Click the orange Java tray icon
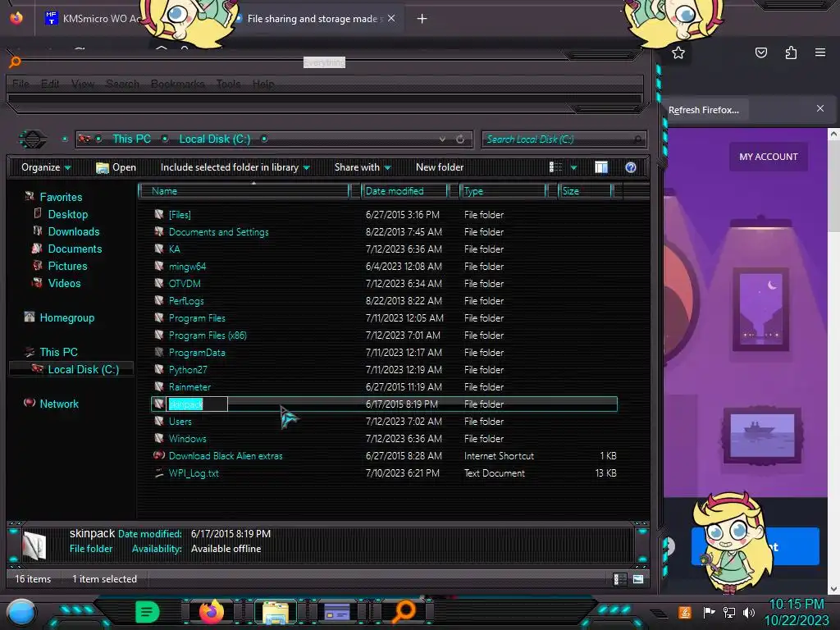This screenshot has width=840, height=630. (x=684, y=612)
